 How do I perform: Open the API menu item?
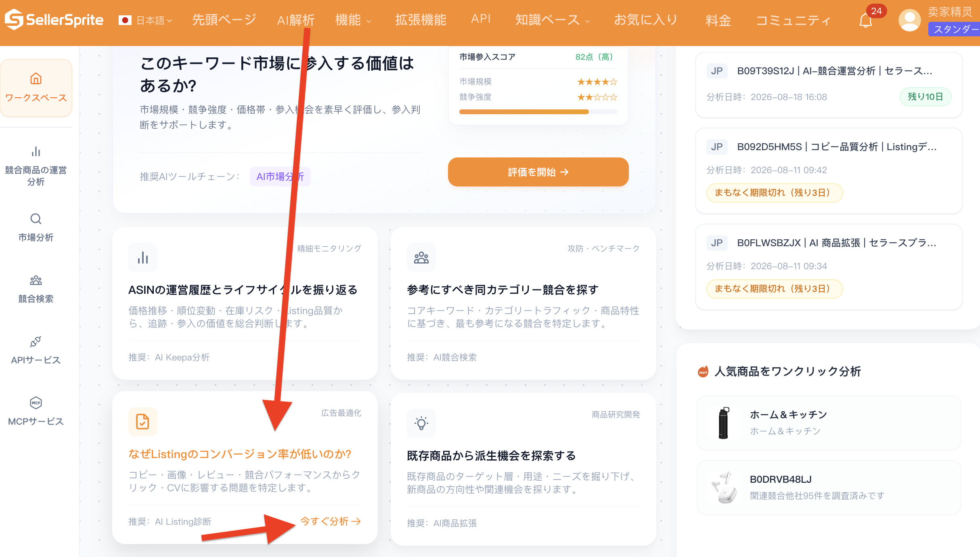[481, 19]
